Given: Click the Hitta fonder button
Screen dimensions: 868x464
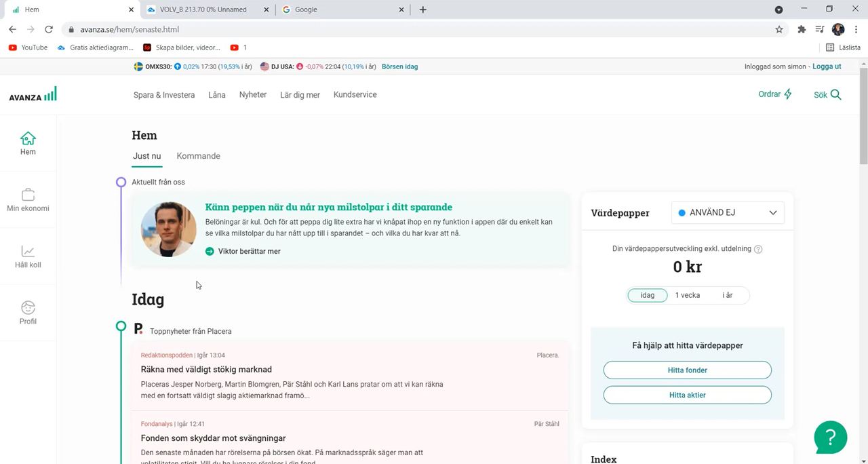Looking at the screenshot, I should [688, 370].
